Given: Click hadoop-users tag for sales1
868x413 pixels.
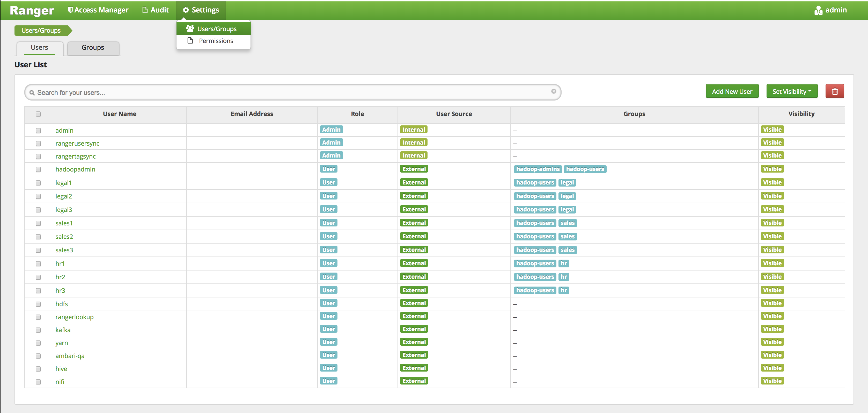Looking at the screenshot, I should point(535,223).
